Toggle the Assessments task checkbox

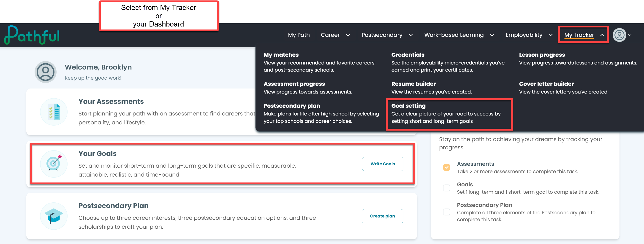tap(446, 167)
